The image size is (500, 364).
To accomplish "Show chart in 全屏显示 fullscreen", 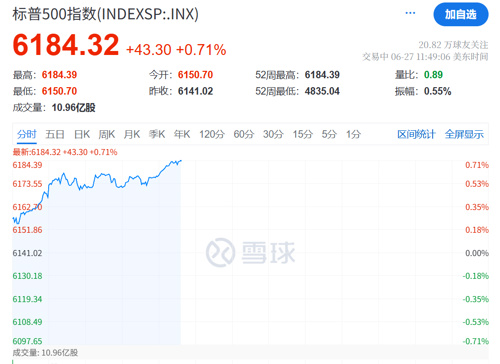I will click(464, 134).
